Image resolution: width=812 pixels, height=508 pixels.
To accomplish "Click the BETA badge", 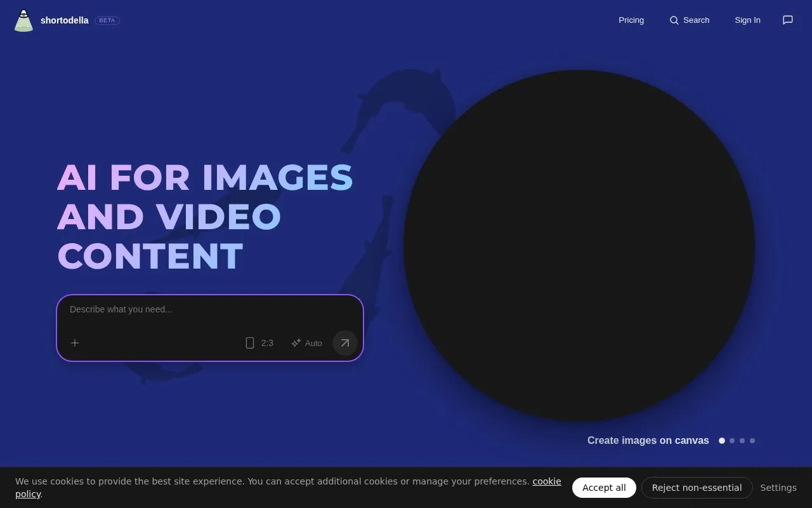I will point(107,20).
